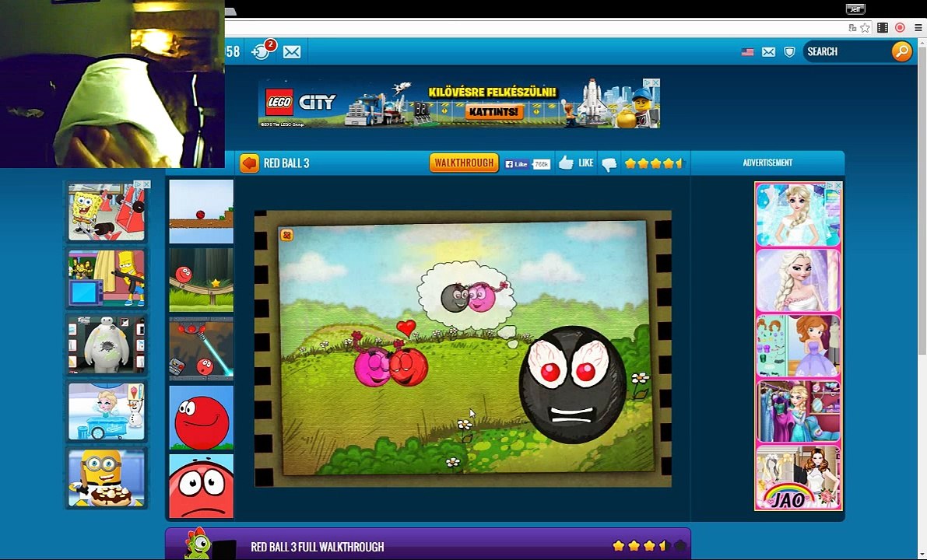Screen dimensions: 927x560
Task: Click the red record extension icon
Action: pos(900,28)
